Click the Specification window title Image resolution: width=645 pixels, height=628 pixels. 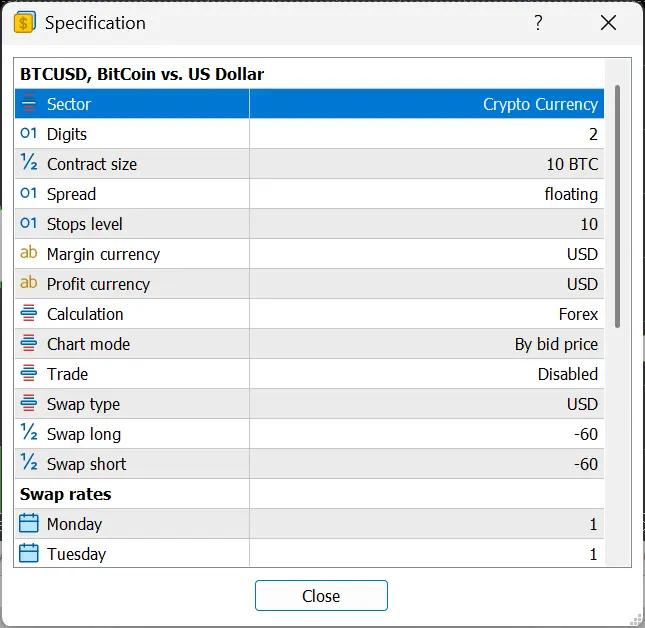click(x=95, y=23)
